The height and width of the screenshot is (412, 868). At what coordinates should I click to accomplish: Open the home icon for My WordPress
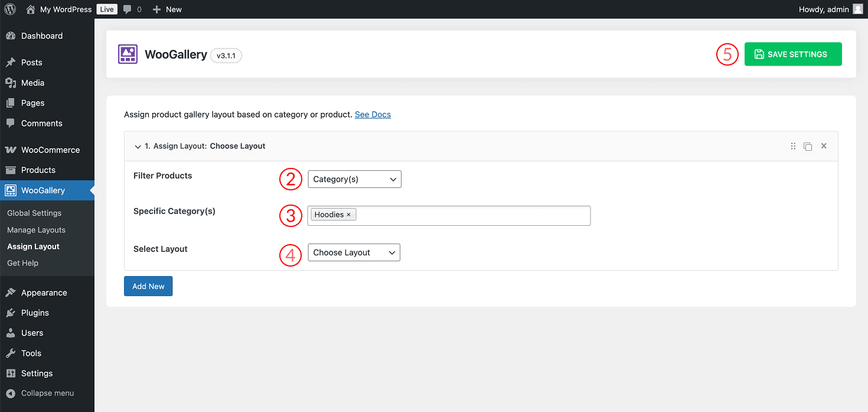(31, 9)
